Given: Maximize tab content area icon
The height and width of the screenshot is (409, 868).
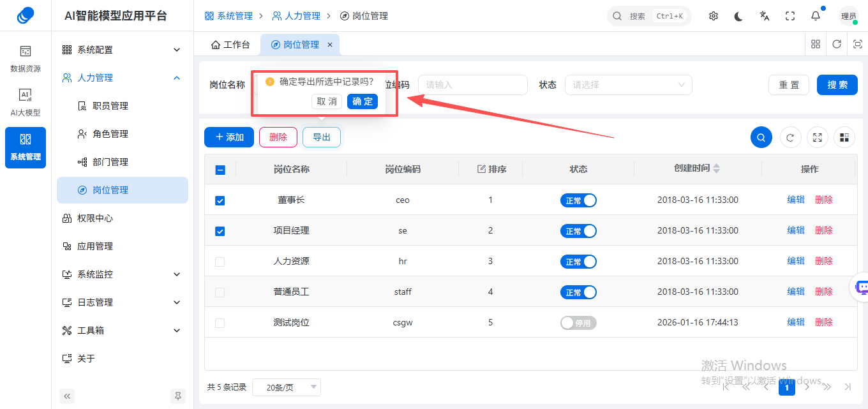Looking at the screenshot, I should click(x=858, y=44).
